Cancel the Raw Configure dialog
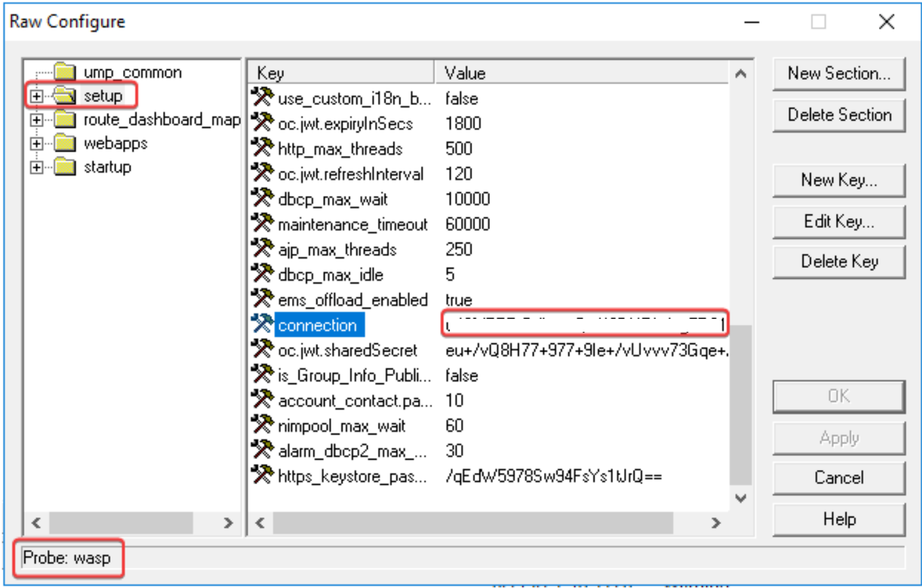The height and width of the screenshot is (588, 922). (x=839, y=478)
